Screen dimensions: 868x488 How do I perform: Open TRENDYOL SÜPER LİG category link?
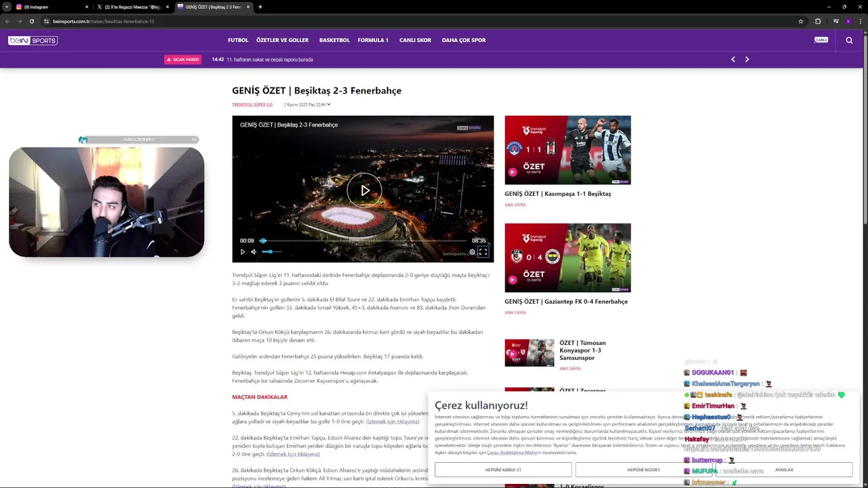coord(252,105)
